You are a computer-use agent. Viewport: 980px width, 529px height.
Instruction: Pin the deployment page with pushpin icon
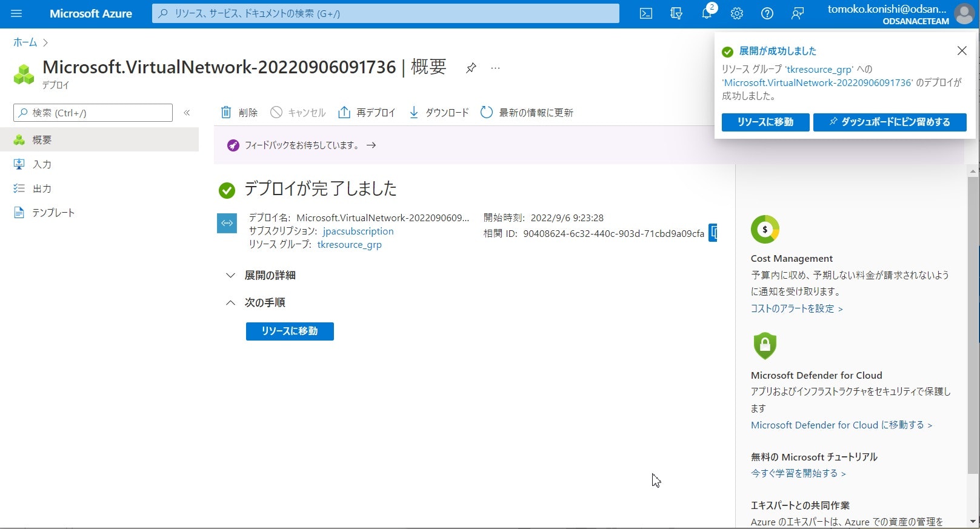click(471, 68)
